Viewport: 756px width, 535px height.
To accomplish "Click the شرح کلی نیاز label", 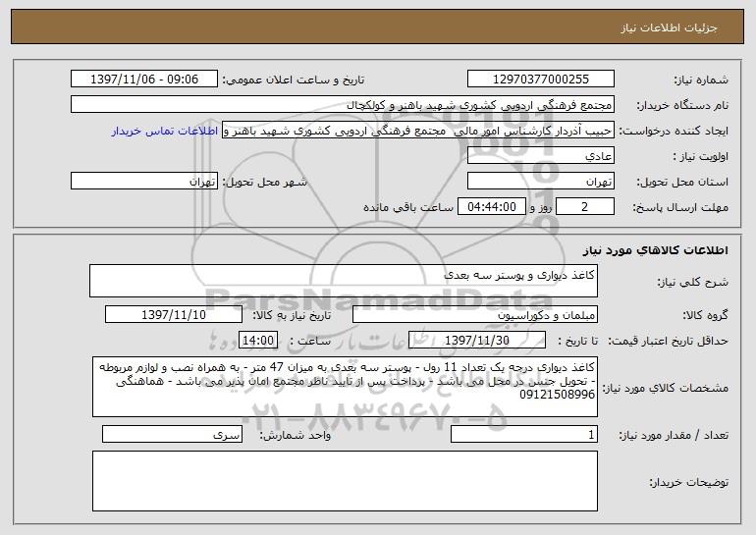I will pos(693,282).
